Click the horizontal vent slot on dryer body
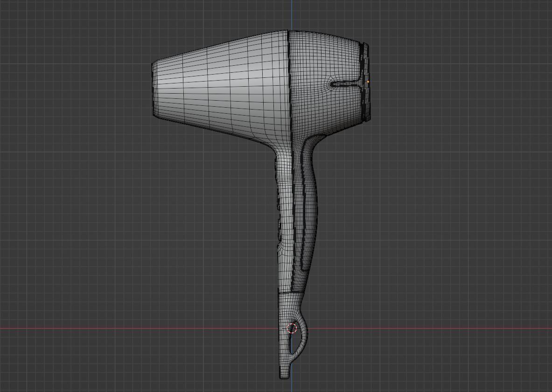 [345, 84]
